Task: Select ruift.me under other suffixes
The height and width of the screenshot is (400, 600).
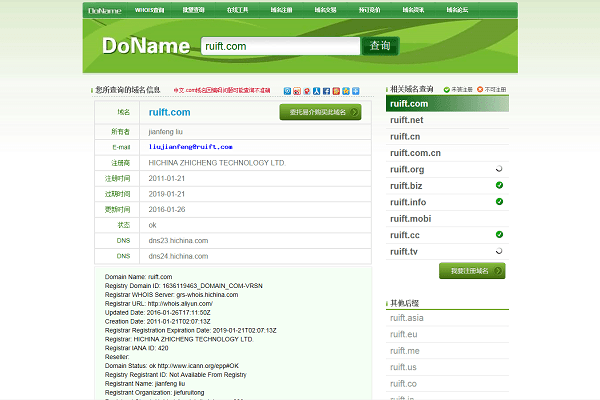Action: tap(404, 351)
